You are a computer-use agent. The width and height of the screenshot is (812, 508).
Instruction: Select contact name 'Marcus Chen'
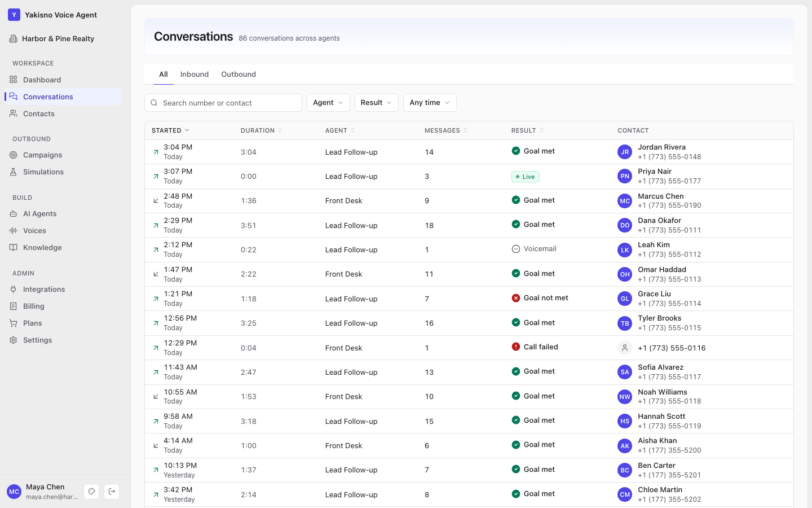tap(661, 196)
